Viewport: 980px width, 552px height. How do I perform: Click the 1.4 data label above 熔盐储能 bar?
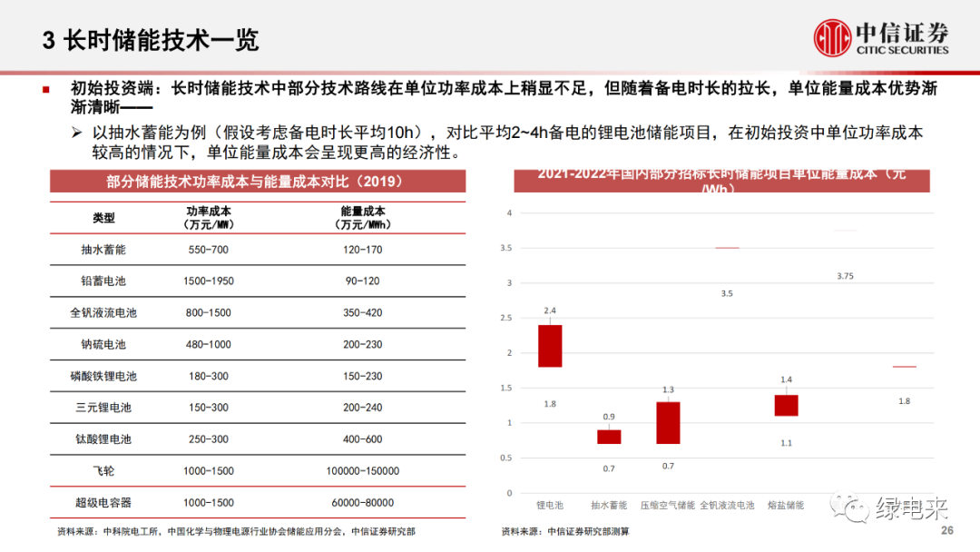coord(786,379)
